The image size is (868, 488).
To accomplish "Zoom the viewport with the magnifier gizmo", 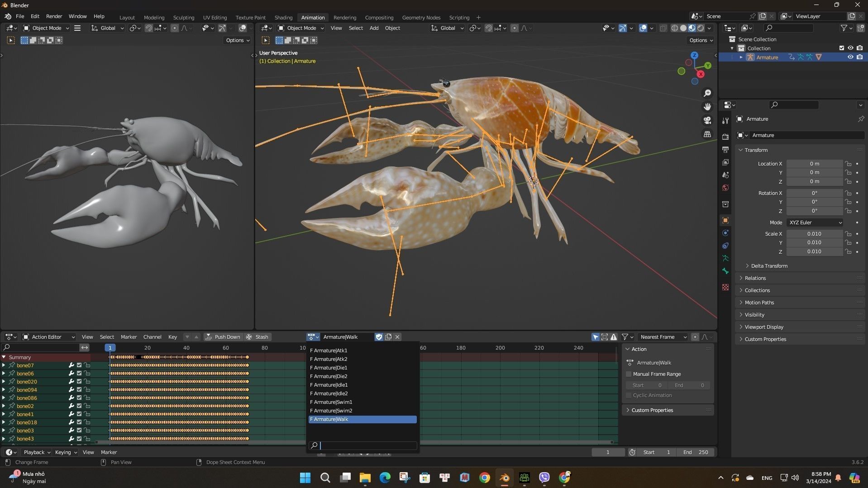I will [x=707, y=93].
